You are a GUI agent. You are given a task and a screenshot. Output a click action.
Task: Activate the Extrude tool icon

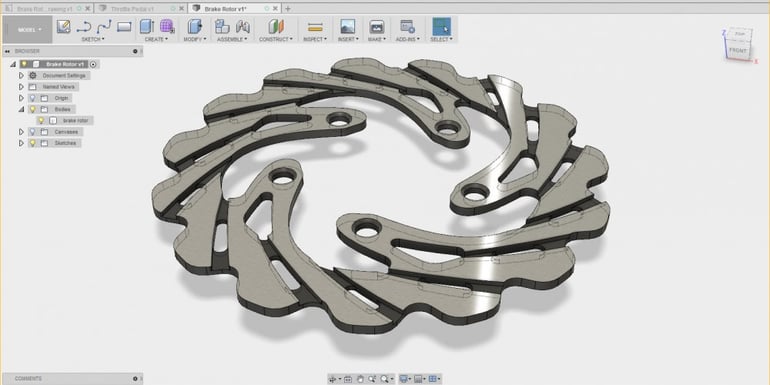pyautogui.click(x=147, y=27)
